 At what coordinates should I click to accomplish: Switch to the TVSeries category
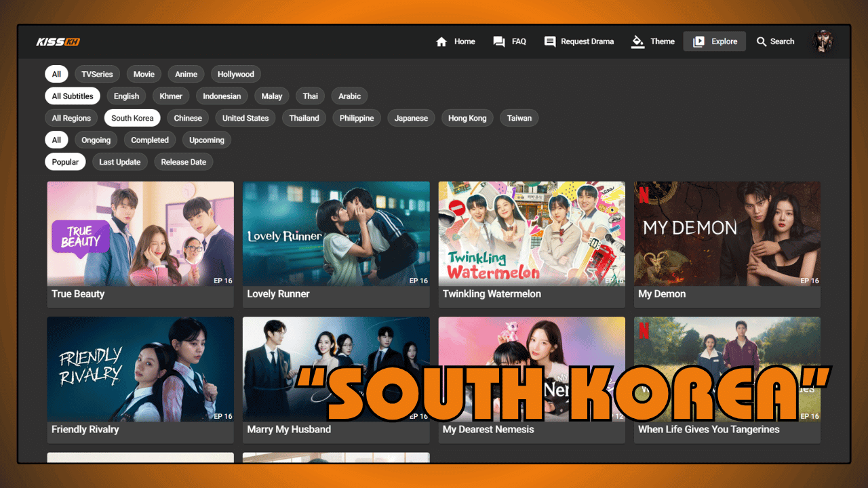tap(97, 74)
